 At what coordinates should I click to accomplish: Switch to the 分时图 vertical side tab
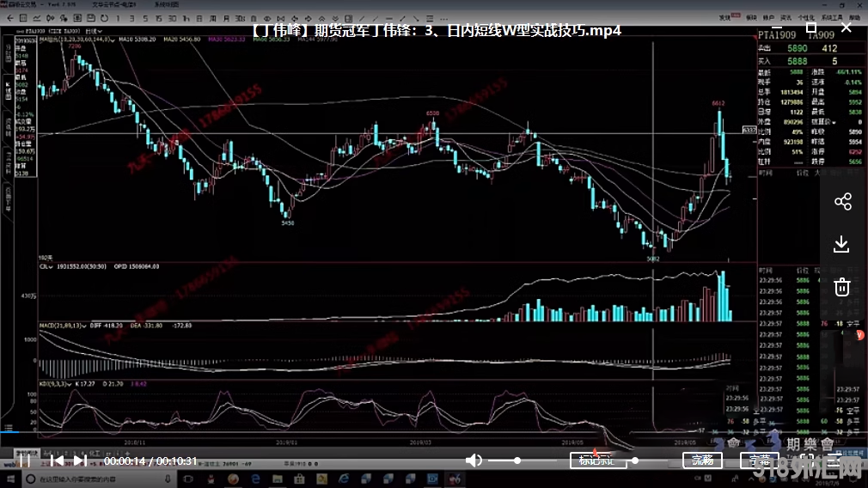9,53
